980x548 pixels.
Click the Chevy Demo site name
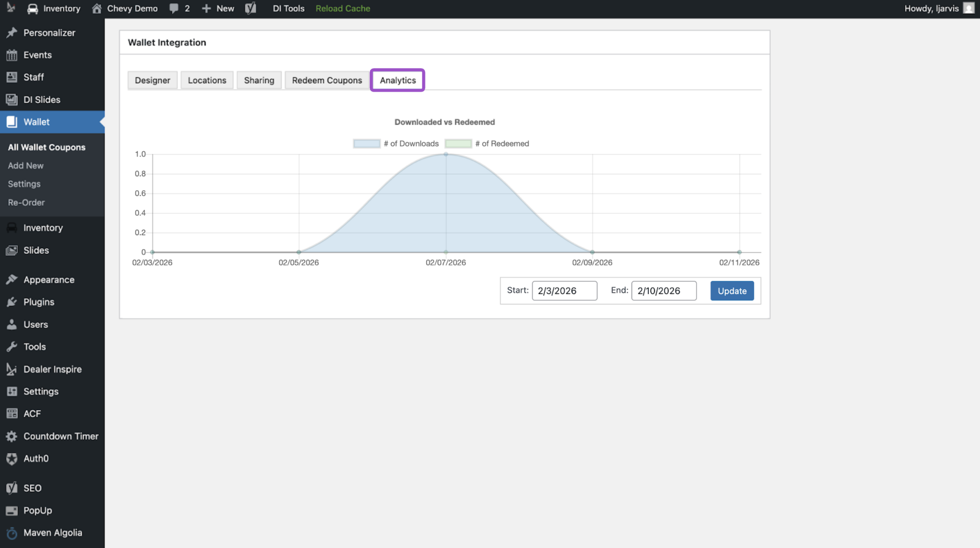132,8
